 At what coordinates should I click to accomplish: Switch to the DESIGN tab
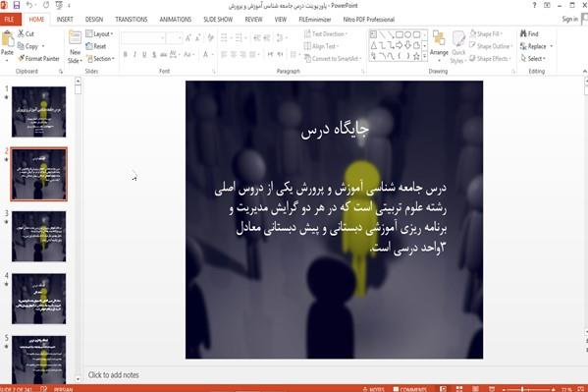(94, 19)
